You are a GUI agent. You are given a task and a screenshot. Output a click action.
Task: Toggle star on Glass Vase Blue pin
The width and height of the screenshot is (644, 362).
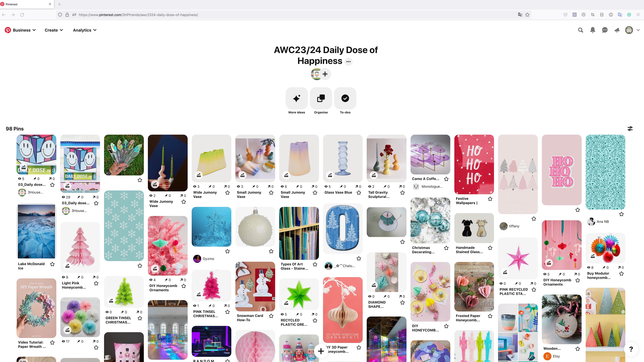pos(359,192)
